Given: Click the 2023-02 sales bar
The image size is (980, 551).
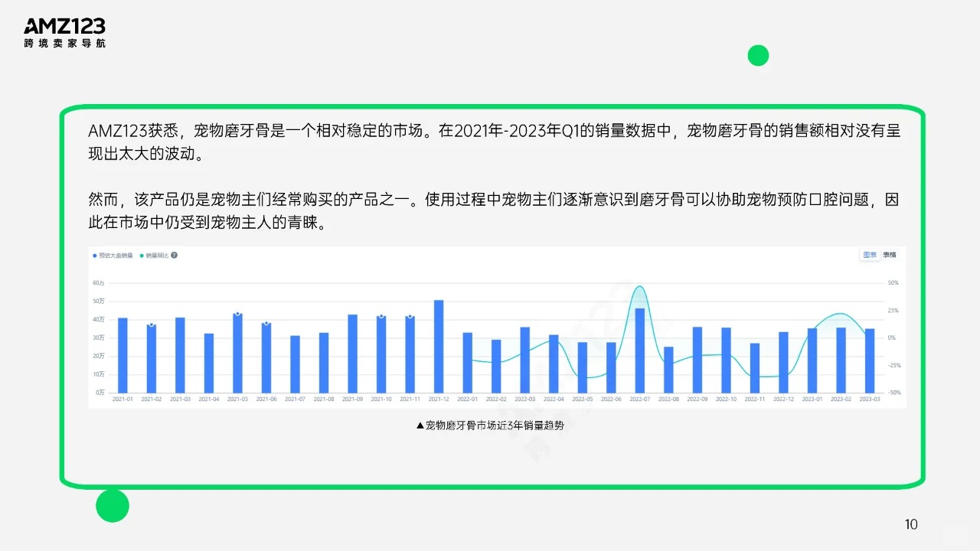Looking at the screenshot, I should (x=841, y=360).
